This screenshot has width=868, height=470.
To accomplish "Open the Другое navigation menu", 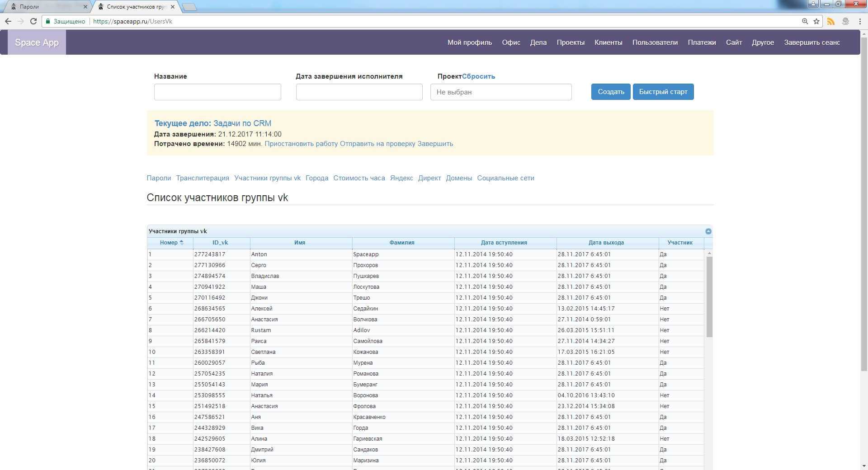I will click(x=763, y=42).
